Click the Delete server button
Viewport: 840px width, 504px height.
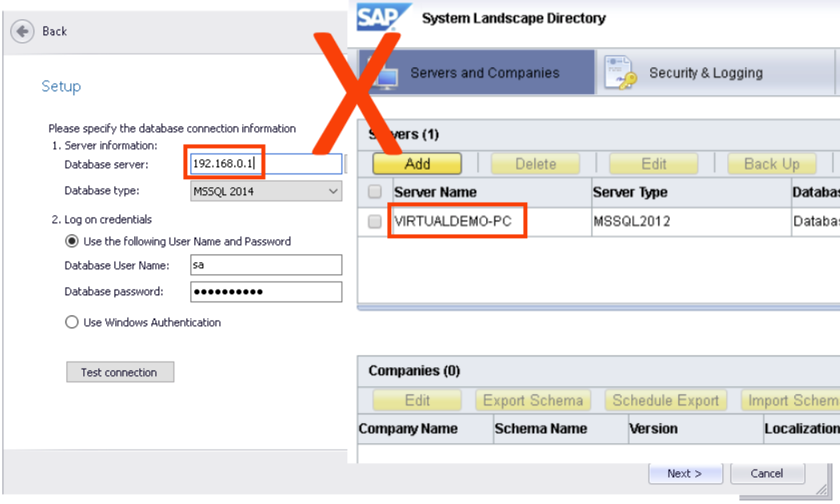point(535,164)
